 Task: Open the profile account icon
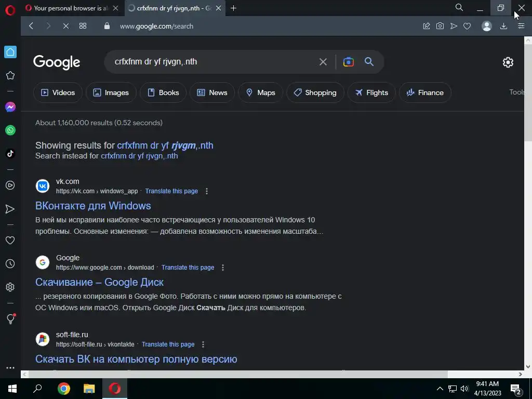[x=487, y=26]
